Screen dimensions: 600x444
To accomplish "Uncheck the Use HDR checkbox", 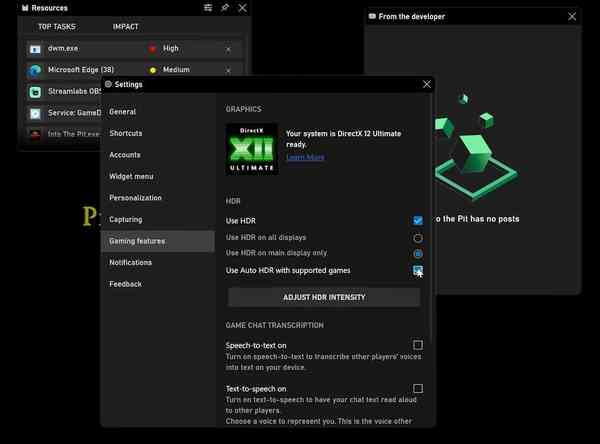I will tap(417, 220).
